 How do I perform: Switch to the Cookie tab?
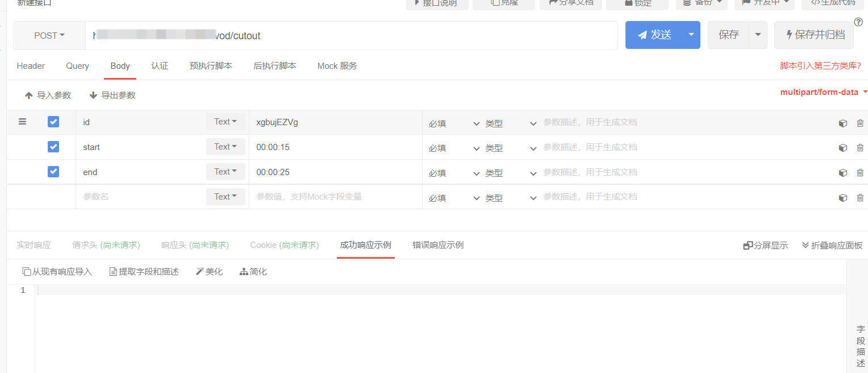[285, 245]
